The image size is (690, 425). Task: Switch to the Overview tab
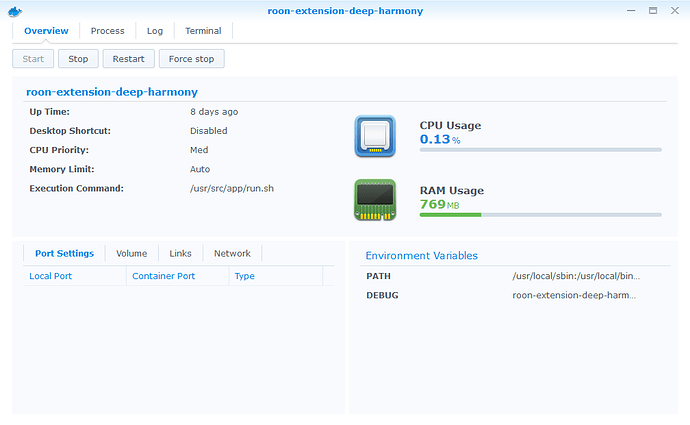(x=46, y=31)
